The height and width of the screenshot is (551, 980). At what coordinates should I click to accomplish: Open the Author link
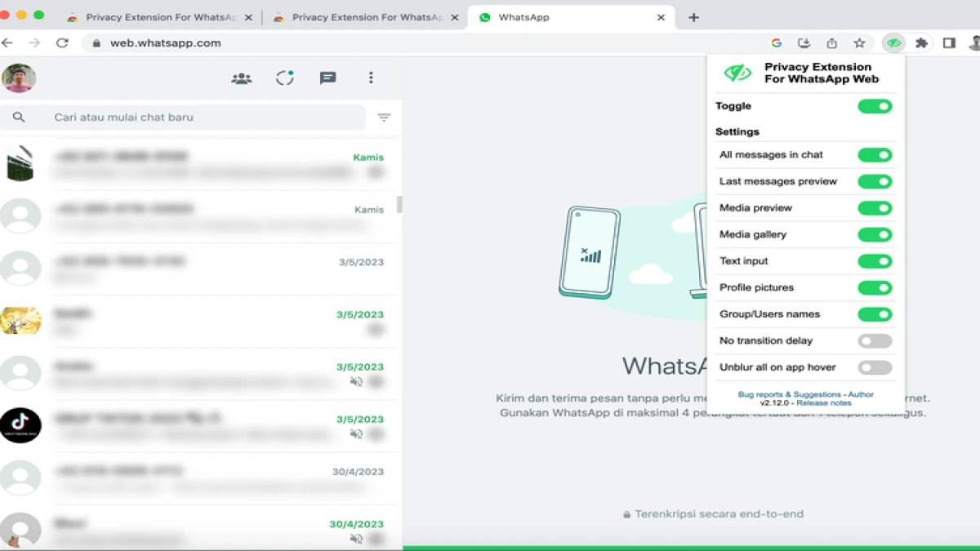[x=861, y=394]
